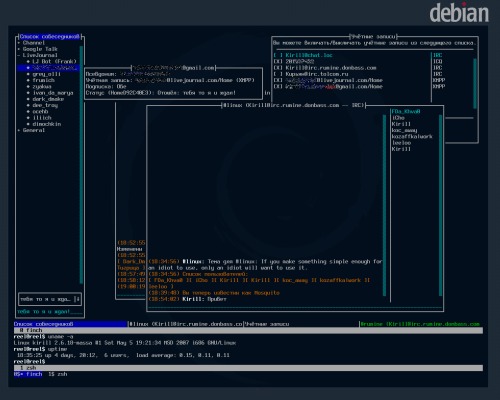Select buddy grey_olli

coord(46,74)
